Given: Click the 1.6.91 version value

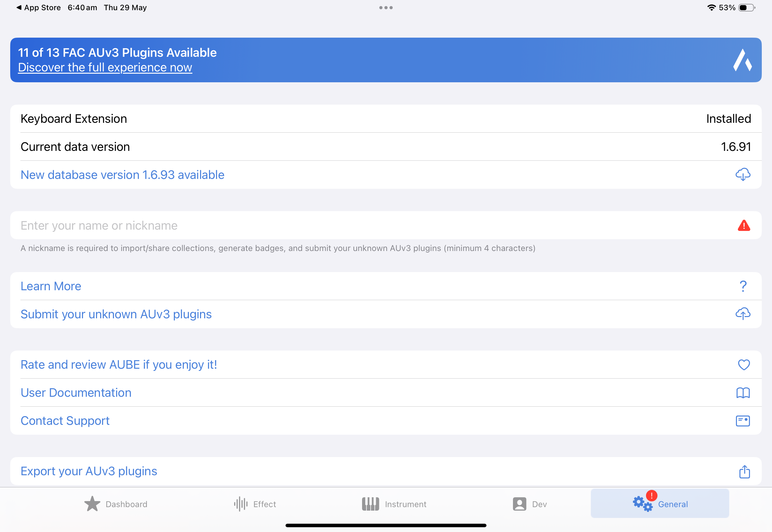Looking at the screenshot, I should pos(736,147).
